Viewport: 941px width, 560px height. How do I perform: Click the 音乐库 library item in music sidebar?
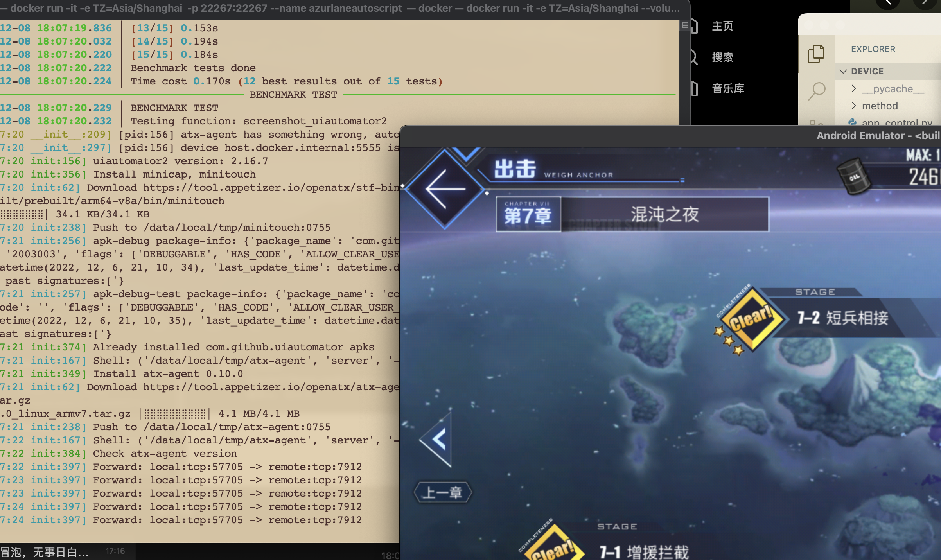tap(727, 89)
